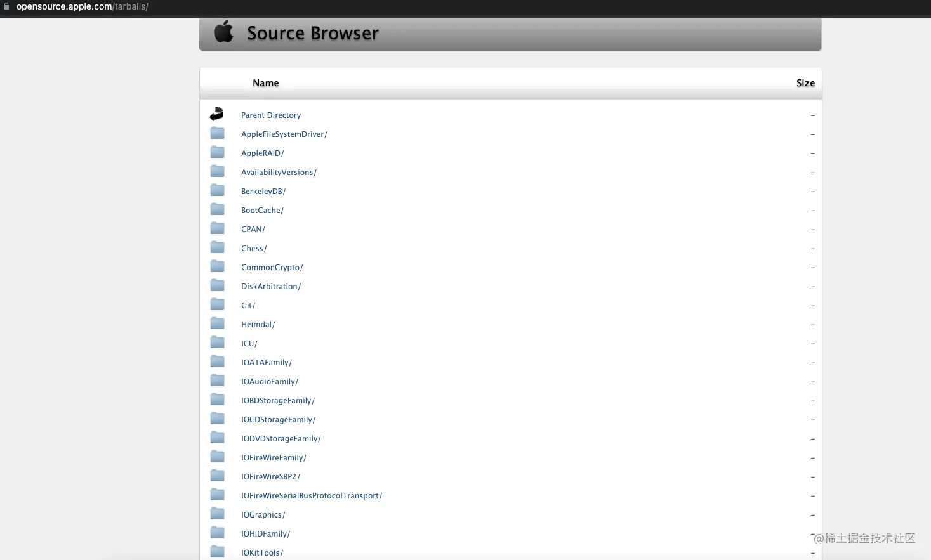This screenshot has width=931, height=560.
Task: Click folder icon beside DiskArbitration/
Action: tap(217, 285)
